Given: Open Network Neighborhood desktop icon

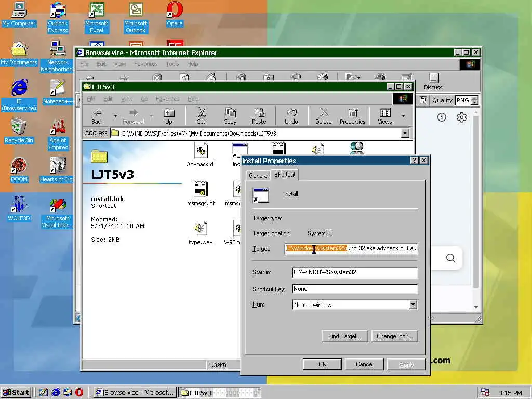Looking at the screenshot, I should (58, 56).
